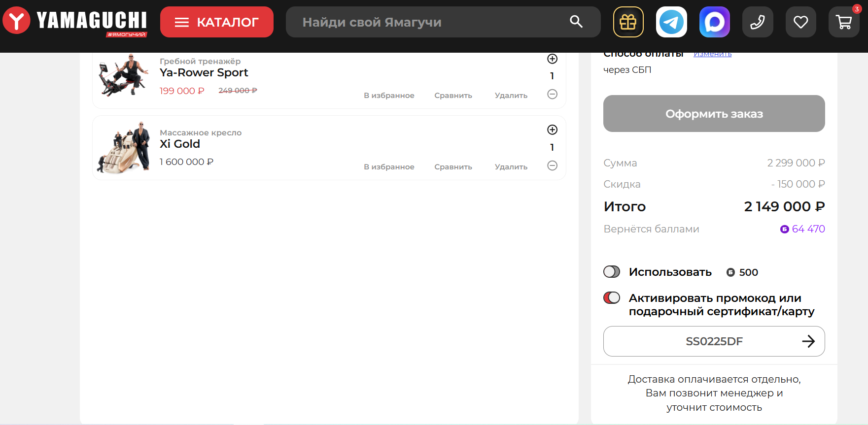Image resolution: width=868 pixels, height=425 pixels.
Task: Open the shopping cart icon
Action: pyautogui.click(x=844, y=22)
